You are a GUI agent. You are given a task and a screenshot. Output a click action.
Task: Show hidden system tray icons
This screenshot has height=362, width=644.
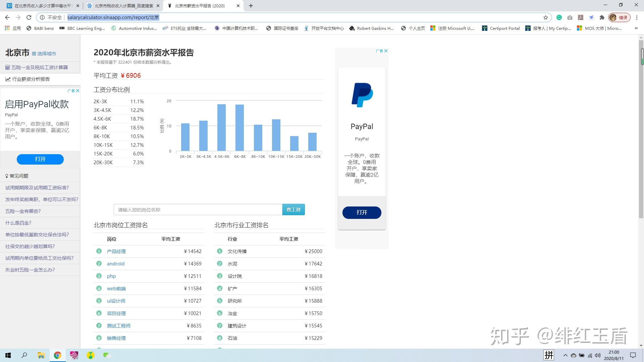565,355
